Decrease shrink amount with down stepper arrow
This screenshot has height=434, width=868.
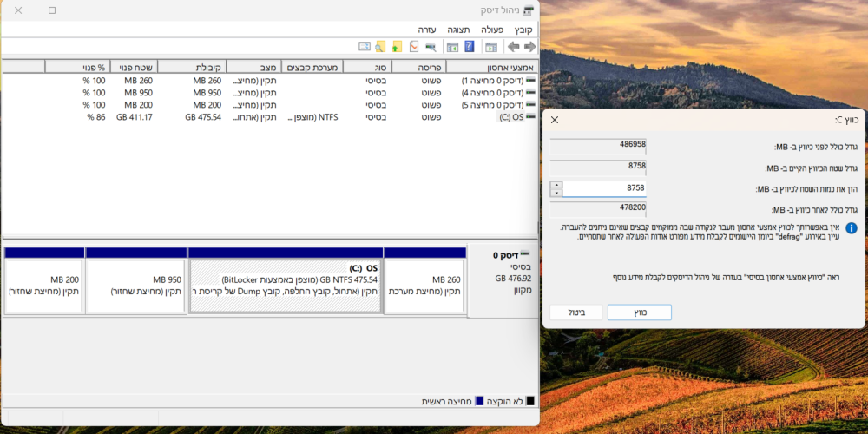(x=556, y=193)
